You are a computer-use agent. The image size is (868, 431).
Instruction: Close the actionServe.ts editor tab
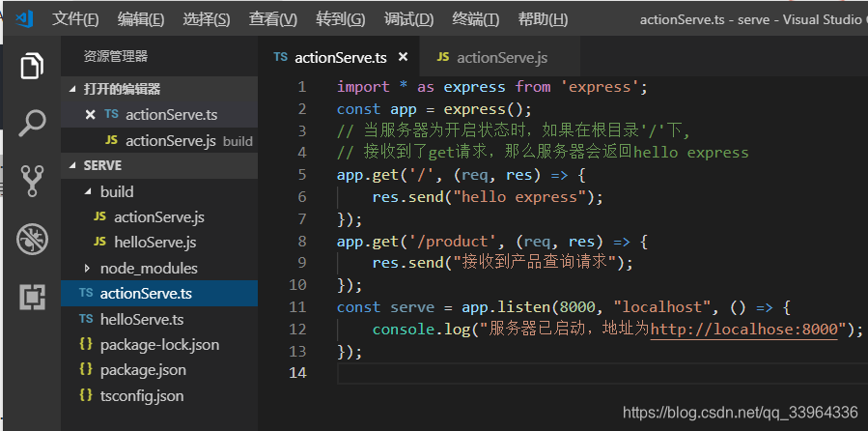tap(404, 57)
